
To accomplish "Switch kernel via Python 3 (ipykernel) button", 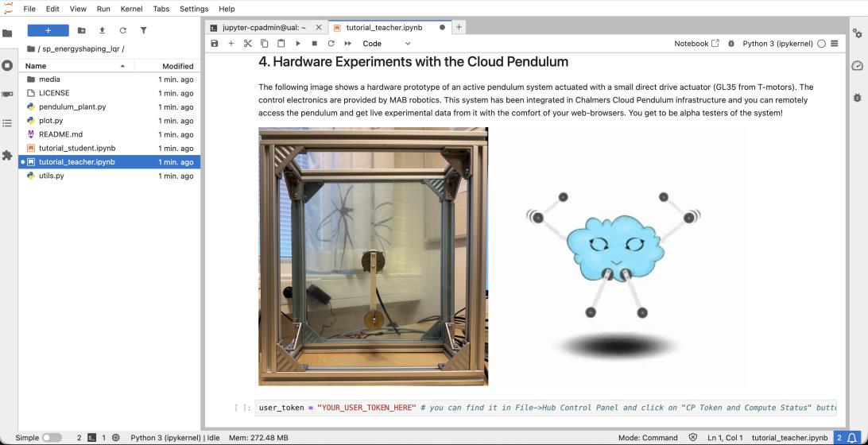I will click(777, 43).
